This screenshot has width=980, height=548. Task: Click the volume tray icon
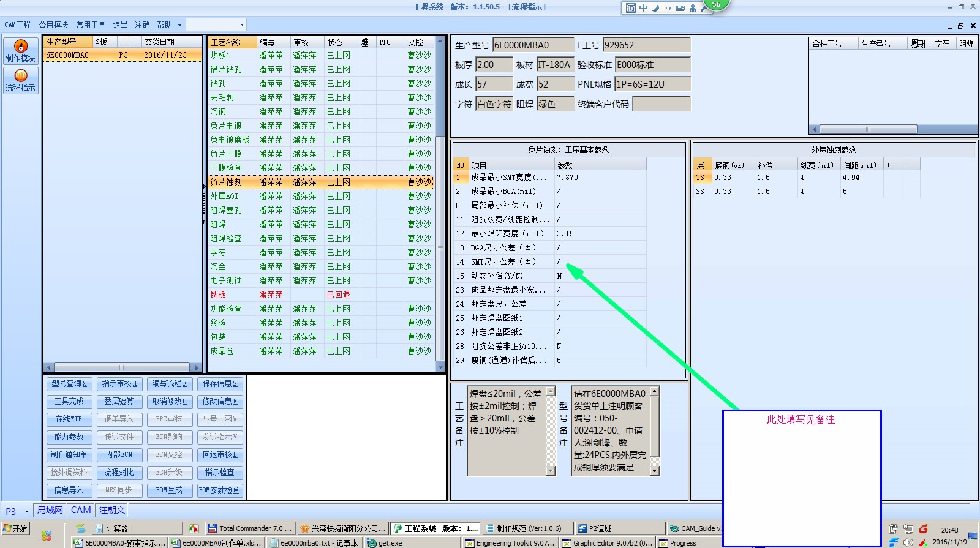[908, 542]
